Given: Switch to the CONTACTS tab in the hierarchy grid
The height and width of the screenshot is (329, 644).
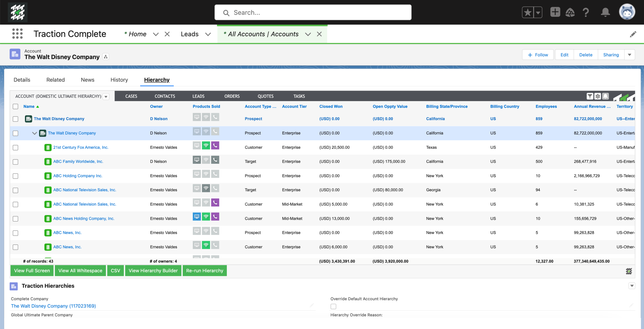Looking at the screenshot, I should [164, 96].
